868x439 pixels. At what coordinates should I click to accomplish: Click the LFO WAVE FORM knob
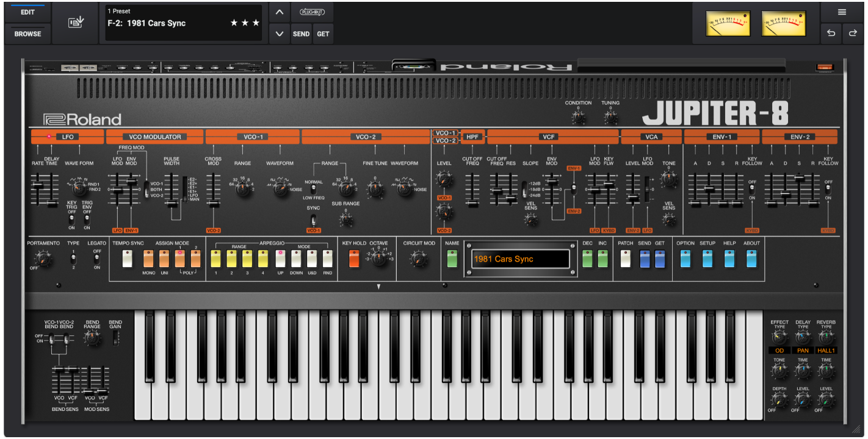pyautogui.click(x=79, y=190)
